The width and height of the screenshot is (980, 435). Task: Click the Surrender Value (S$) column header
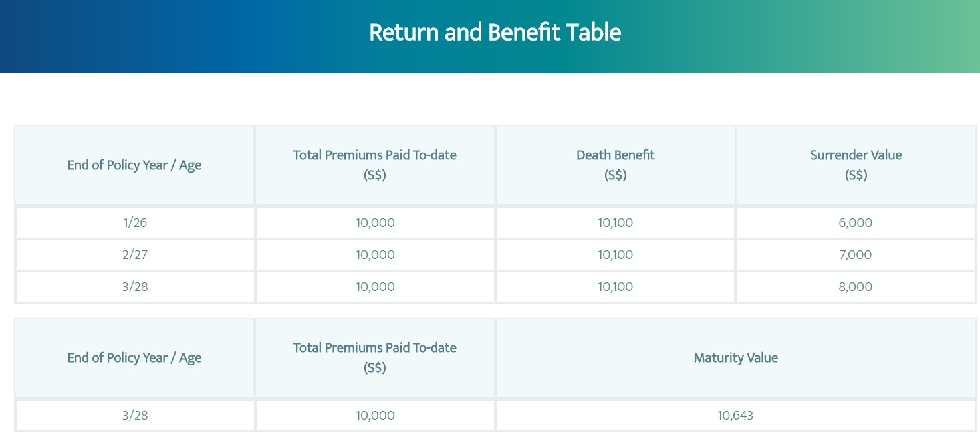(856, 165)
